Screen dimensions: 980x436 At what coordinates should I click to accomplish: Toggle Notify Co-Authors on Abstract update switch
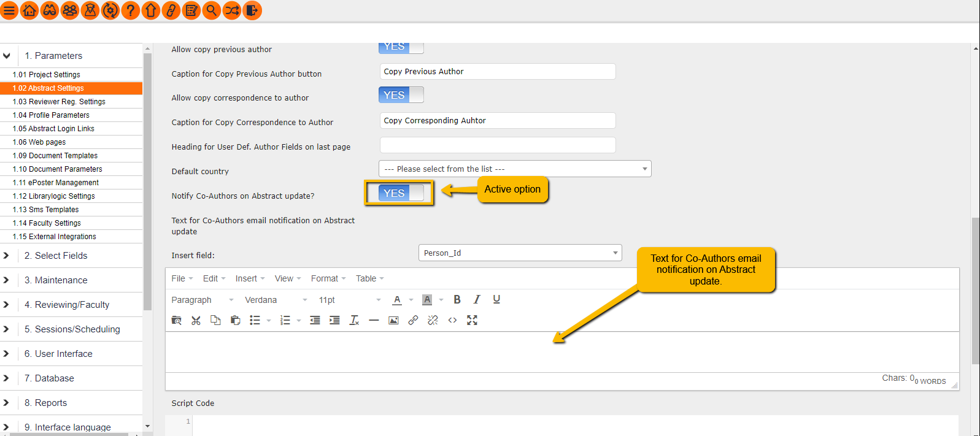pyautogui.click(x=401, y=193)
